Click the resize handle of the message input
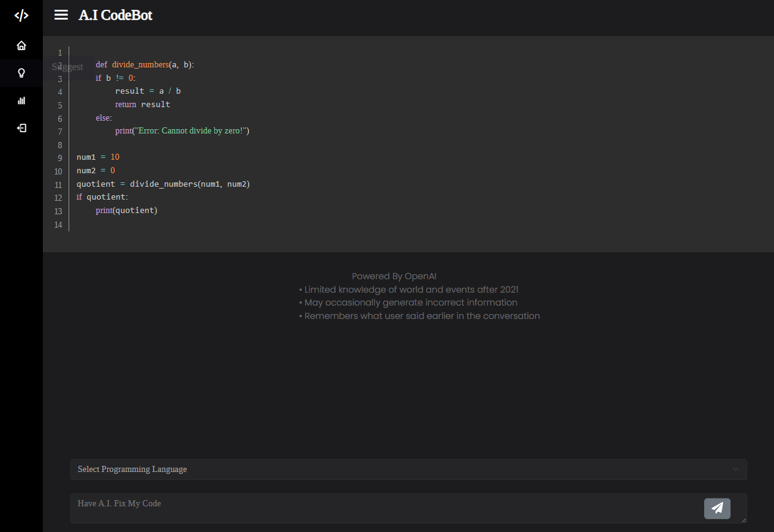The width and height of the screenshot is (774, 532). 743,521
